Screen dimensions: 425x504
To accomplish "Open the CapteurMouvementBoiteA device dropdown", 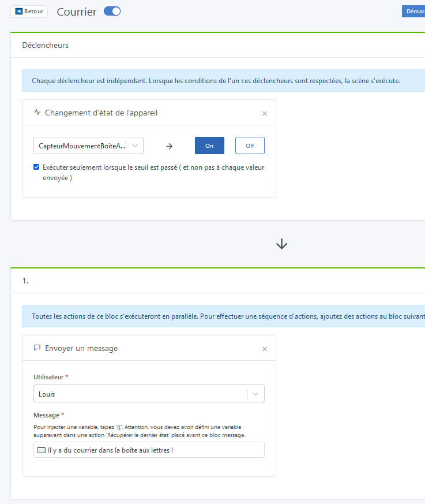I will point(88,145).
